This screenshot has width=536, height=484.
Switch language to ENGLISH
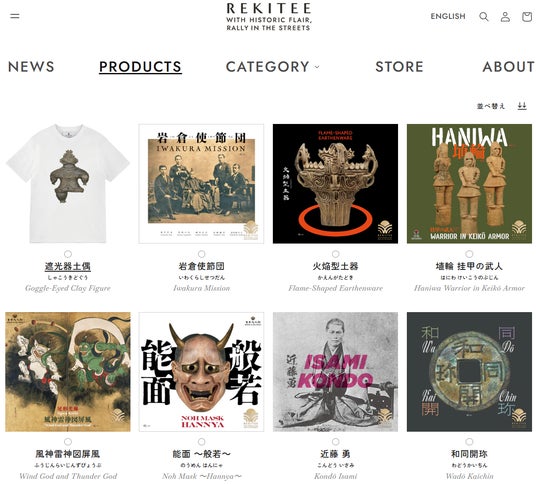pos(448,16)
